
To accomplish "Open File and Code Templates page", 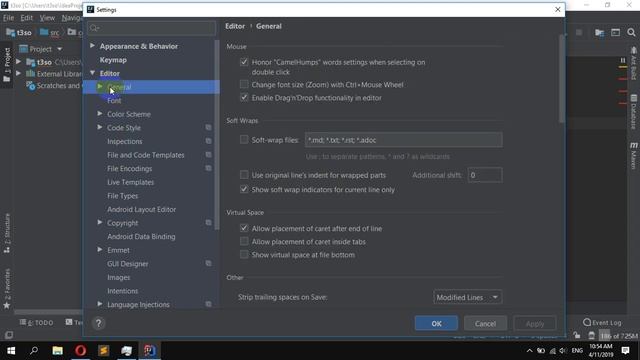I will click(146, 155).
